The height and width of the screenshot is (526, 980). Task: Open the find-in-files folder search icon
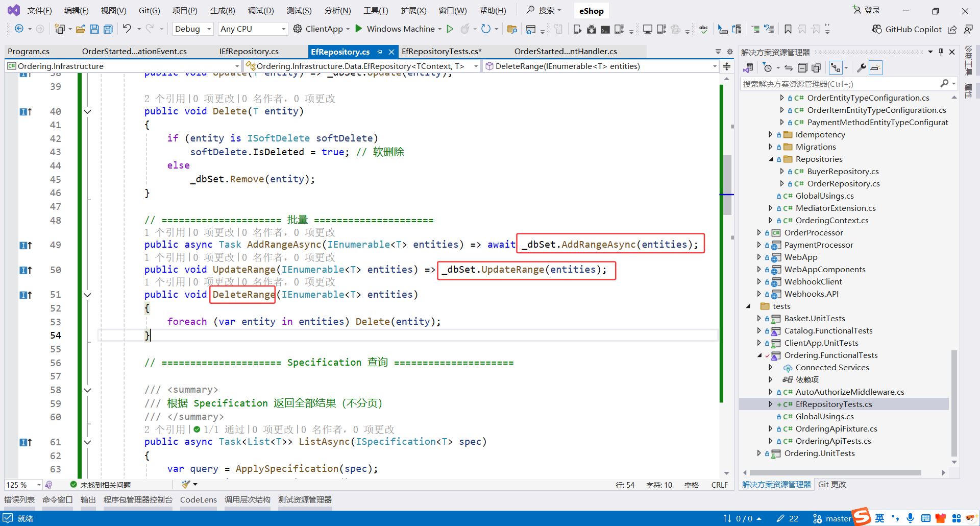click(x=512, y=29)
